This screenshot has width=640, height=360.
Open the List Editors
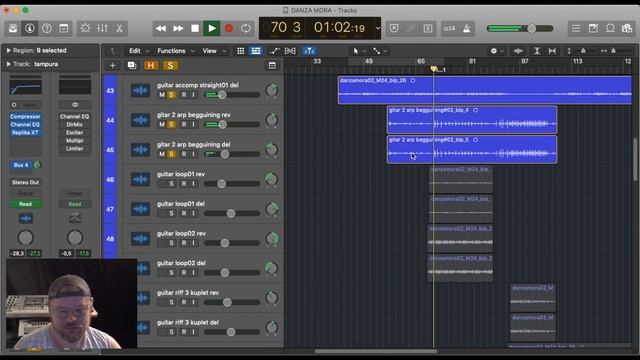pyautogui.click(x=576, y=28)
